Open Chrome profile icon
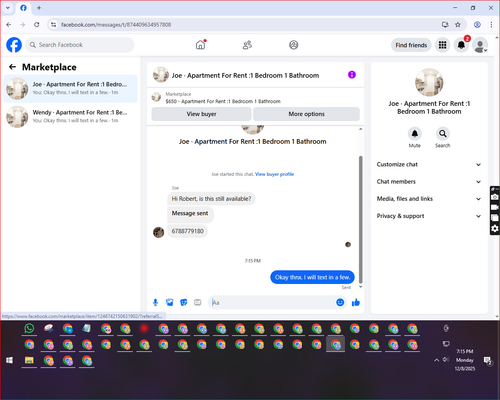 tap(477, 25)
